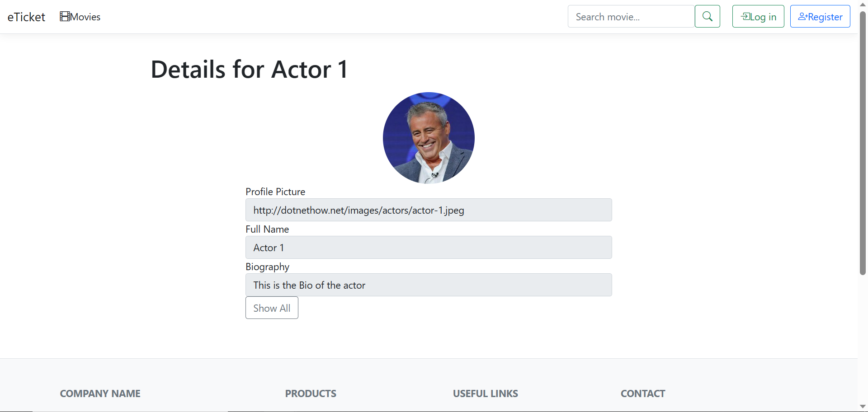Viewport: 868px width, 412px height.
Task: Open the Movies navigation item
Action: tap(84, 17)
